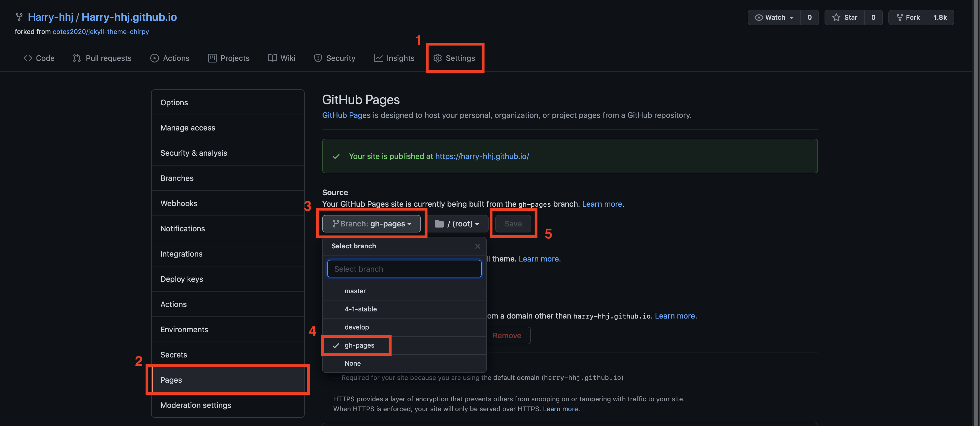The height and width of the screenshot is (426, 980).
Task: Click the Projects board icon
Action: 212,58
